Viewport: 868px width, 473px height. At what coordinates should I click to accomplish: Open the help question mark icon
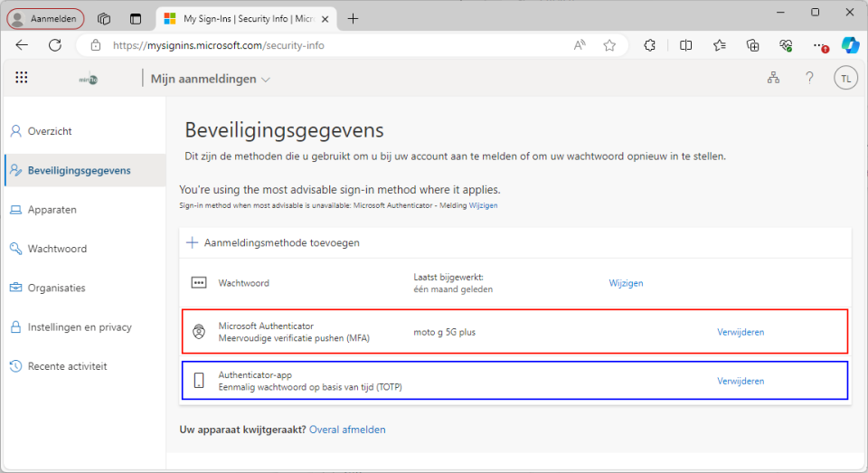click(x=809, y=79)
